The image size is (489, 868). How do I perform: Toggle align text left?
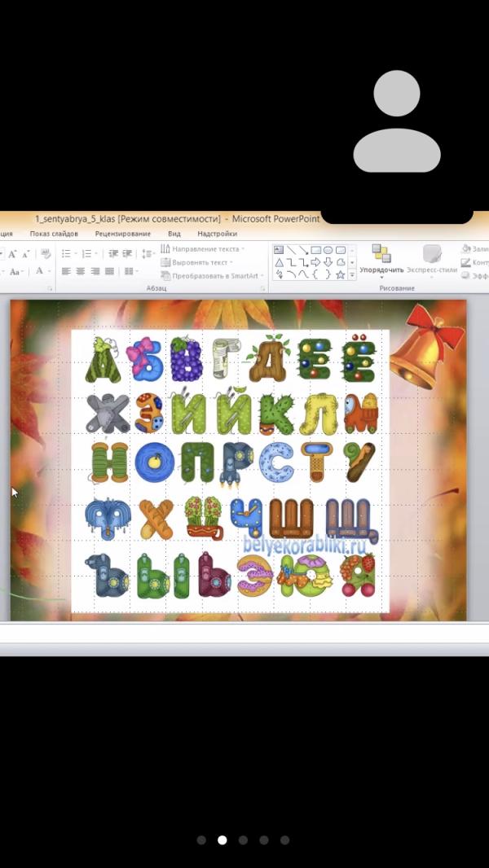(66, 271)
